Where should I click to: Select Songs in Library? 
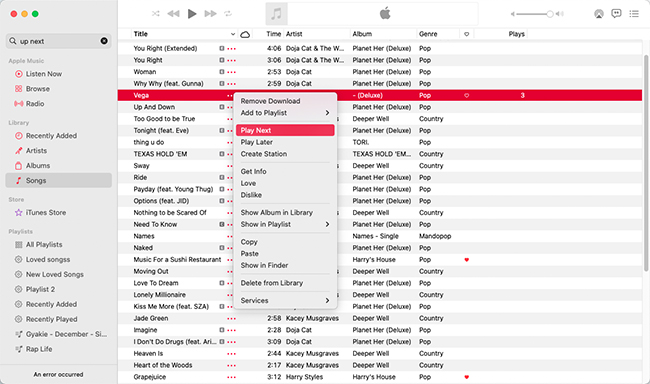tap(59, 180)
